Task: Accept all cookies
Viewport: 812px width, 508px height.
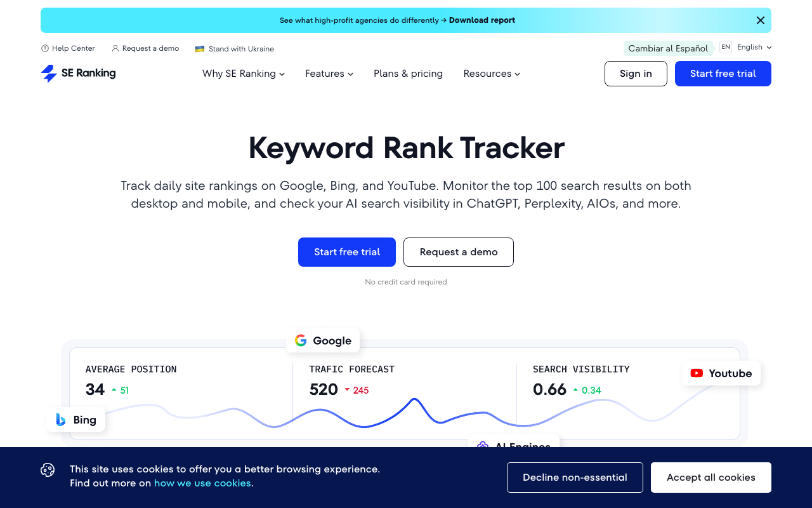Action: 710,477
